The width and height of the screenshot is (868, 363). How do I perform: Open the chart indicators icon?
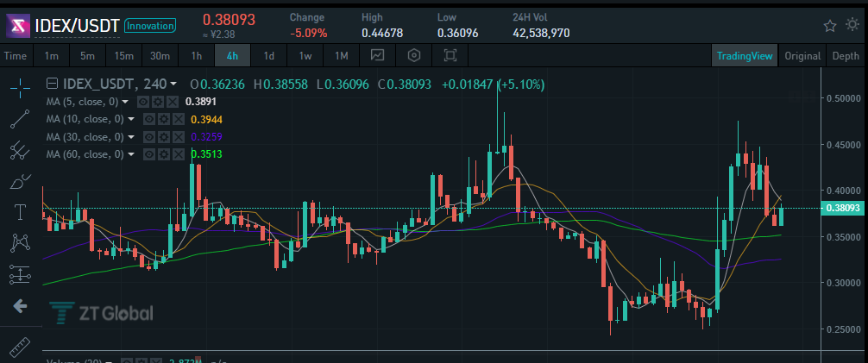378,55
